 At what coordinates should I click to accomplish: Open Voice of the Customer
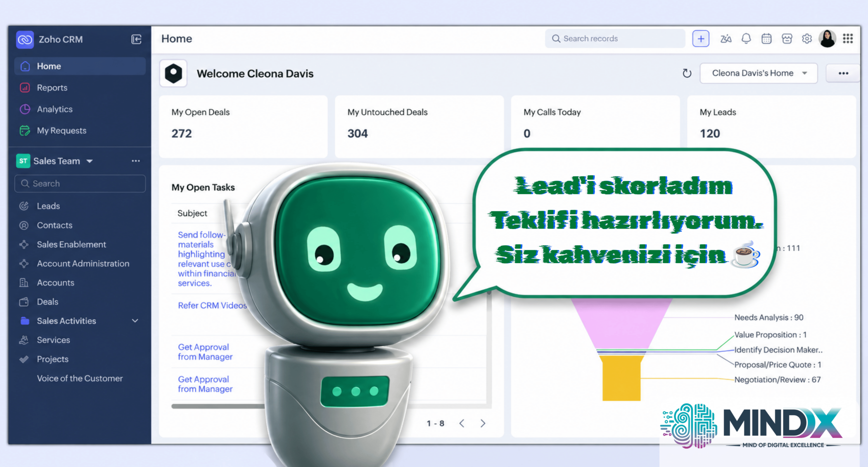click(80, 378)
